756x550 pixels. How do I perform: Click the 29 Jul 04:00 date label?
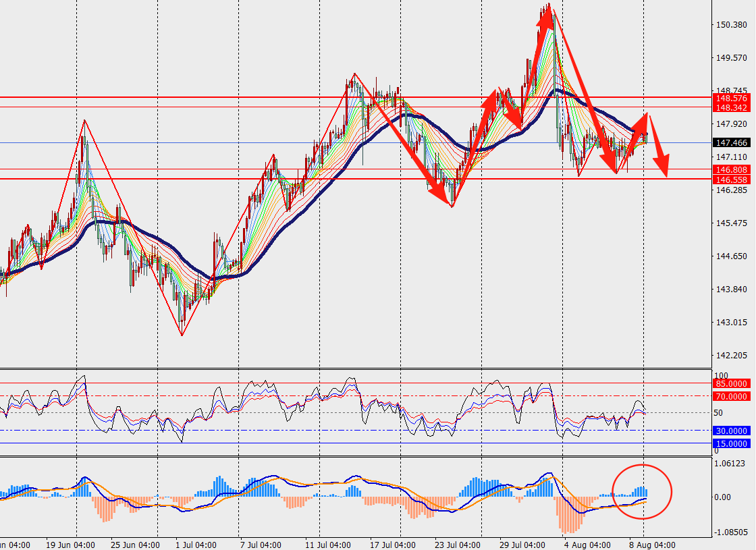tap(522, 545)
